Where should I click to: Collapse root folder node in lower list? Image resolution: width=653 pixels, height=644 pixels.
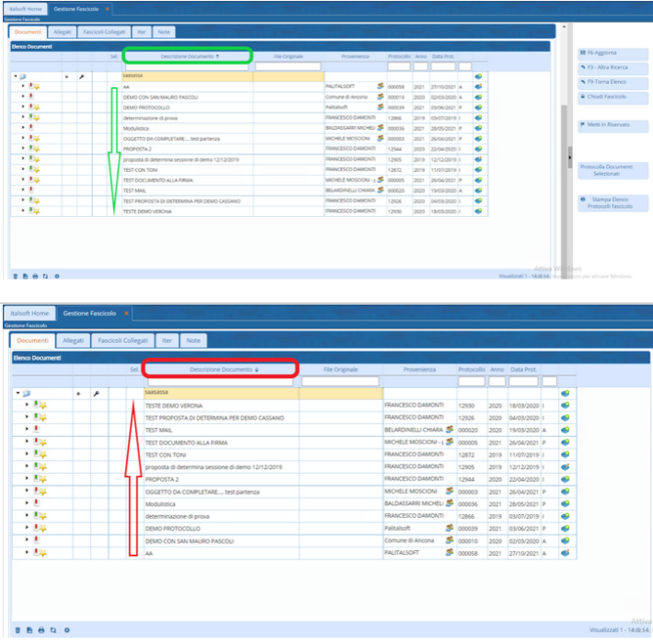[x=17, y=393]
